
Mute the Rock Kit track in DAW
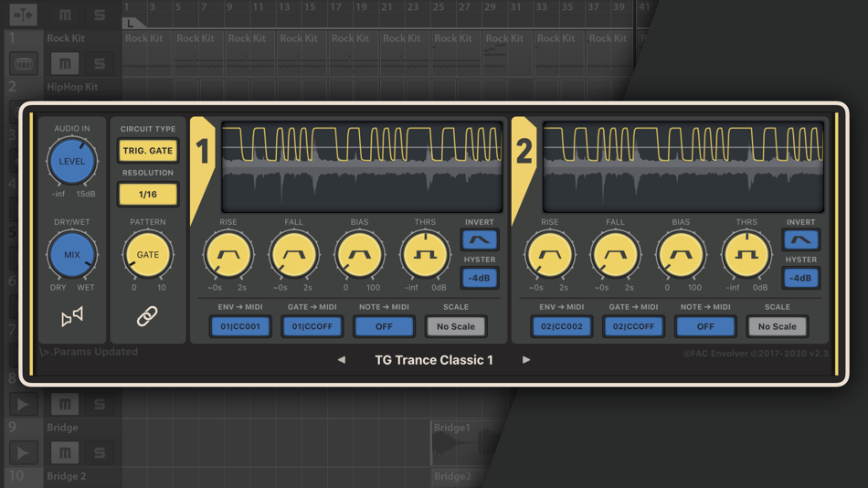(65, 64)
